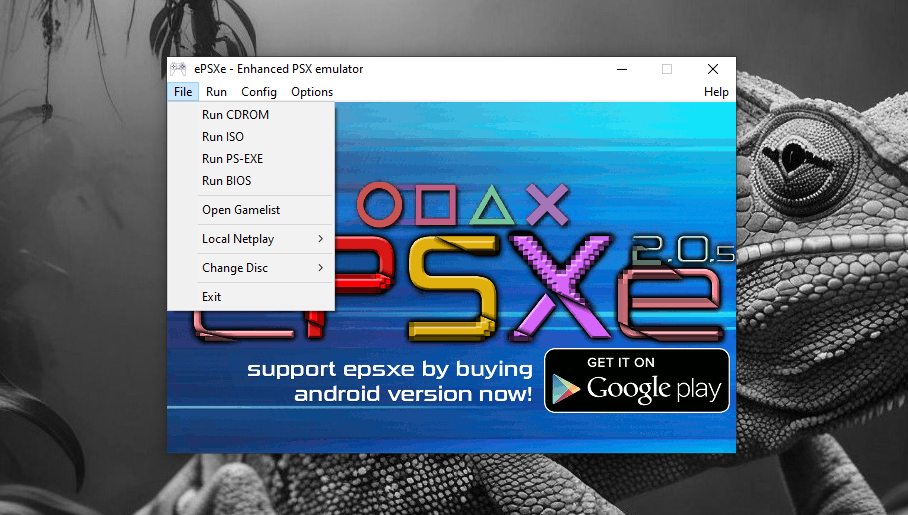Expand the Local Netplay submenu arrow
This screenshot has height=515, width=908.
tap(320, 239)
